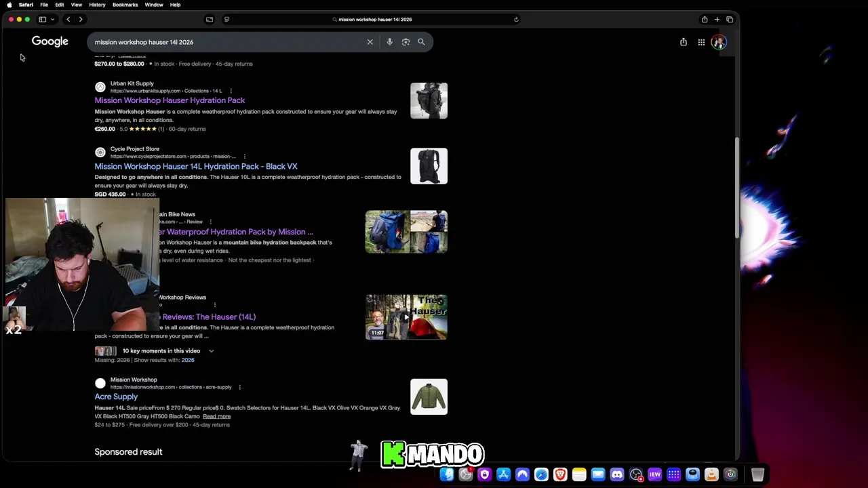Open Cycle Project Store black pack thumbnail
The height and width of the screenshot is (488, 868).
pos(429,166)
